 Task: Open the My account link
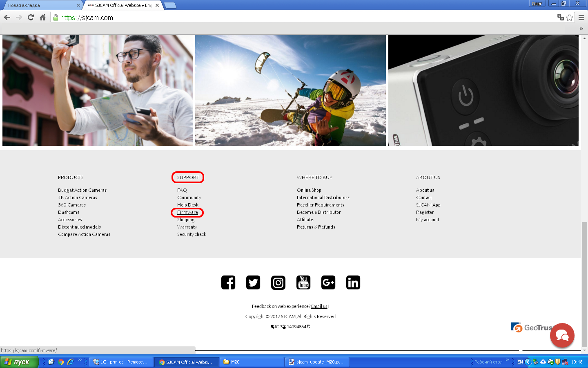tap(428, 220)
